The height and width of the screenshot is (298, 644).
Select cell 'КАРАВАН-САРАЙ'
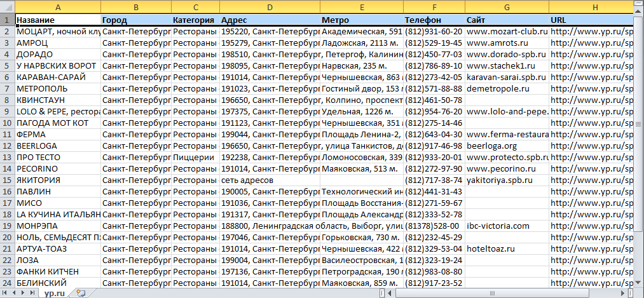pyautogui.click(x=58, y=77)
